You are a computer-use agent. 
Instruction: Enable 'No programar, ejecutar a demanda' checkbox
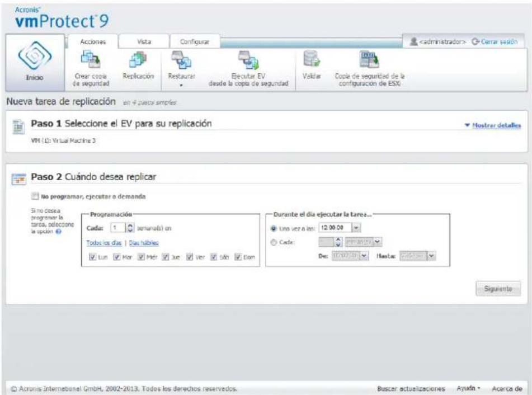tap(35, 196)
